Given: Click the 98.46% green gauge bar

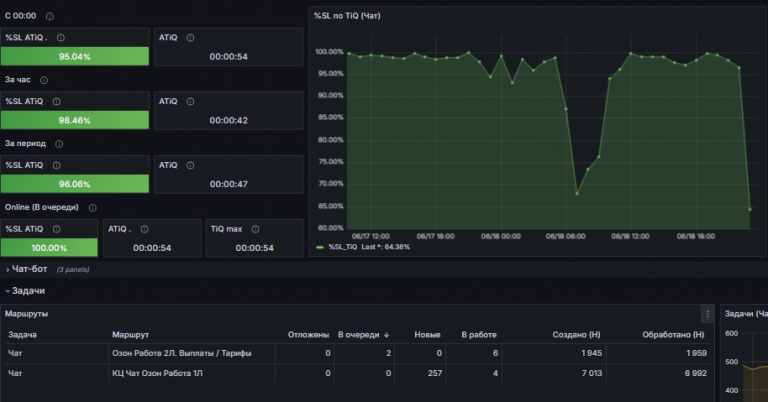Looking at the screenshot, I should click(x=75, y=120).
